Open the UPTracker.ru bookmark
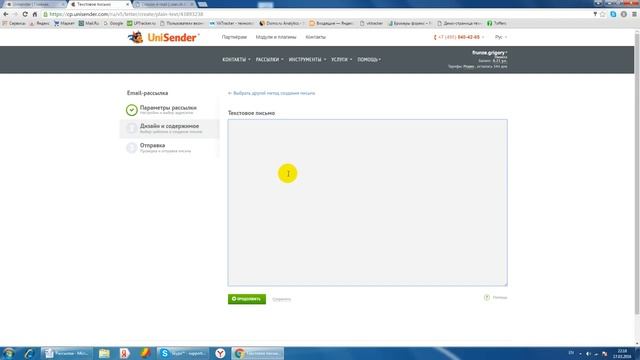 pos(141,23)
